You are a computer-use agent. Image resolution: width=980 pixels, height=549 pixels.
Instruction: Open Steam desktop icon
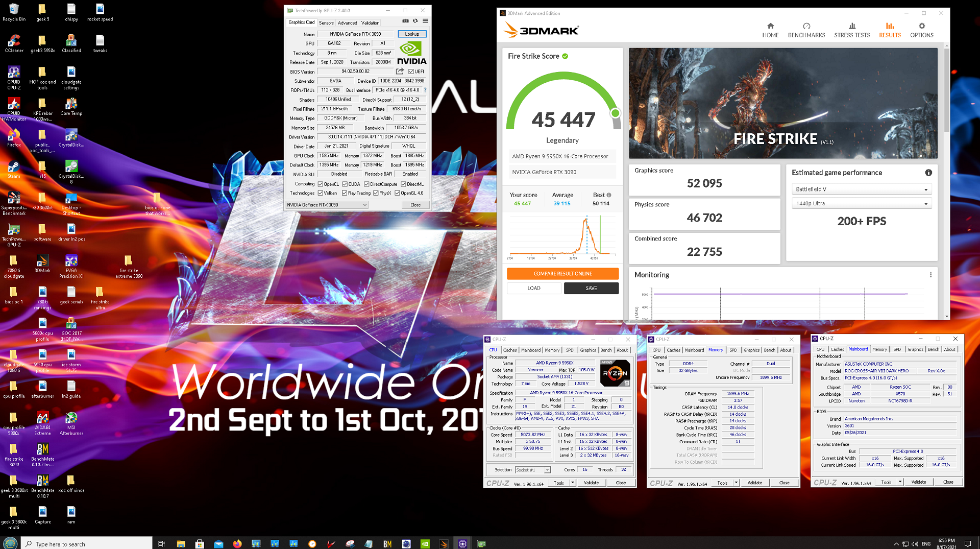pyautogui.click(x=14, y=170)
